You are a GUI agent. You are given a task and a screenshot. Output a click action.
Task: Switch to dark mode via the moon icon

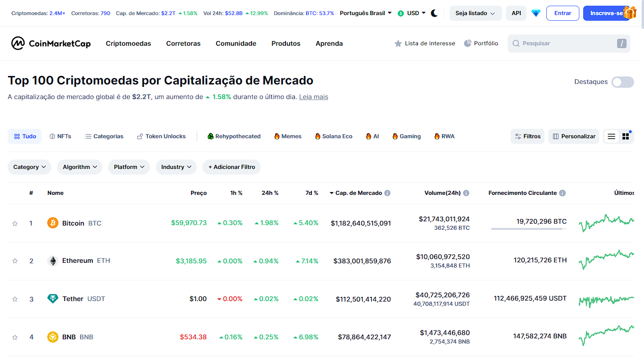[434, 13]
